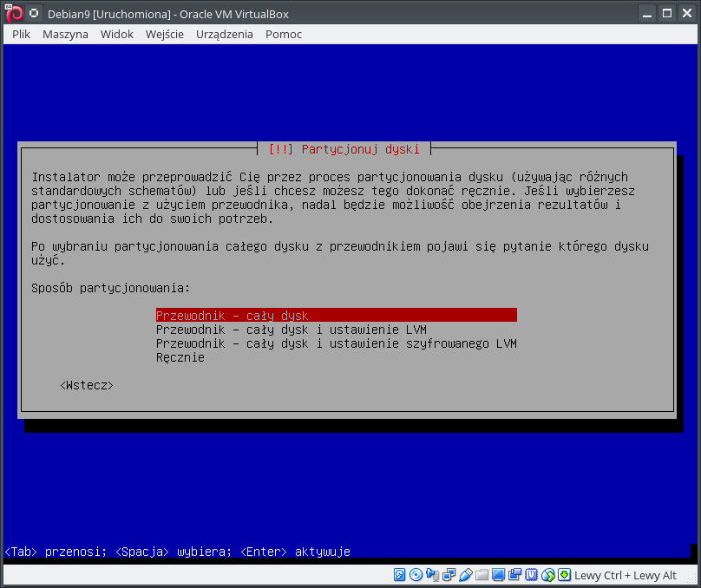Screen dimensions: 701x588
Task: Open the optical drive status icon
Action: (416, 575)
